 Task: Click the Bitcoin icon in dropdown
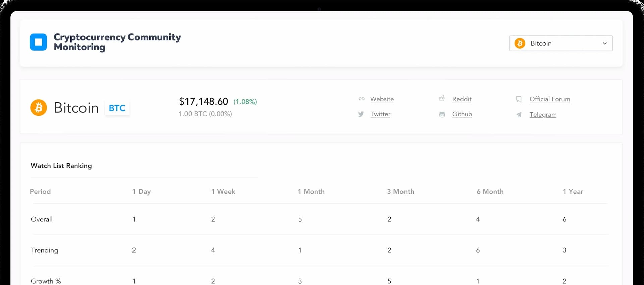(520, 43)
